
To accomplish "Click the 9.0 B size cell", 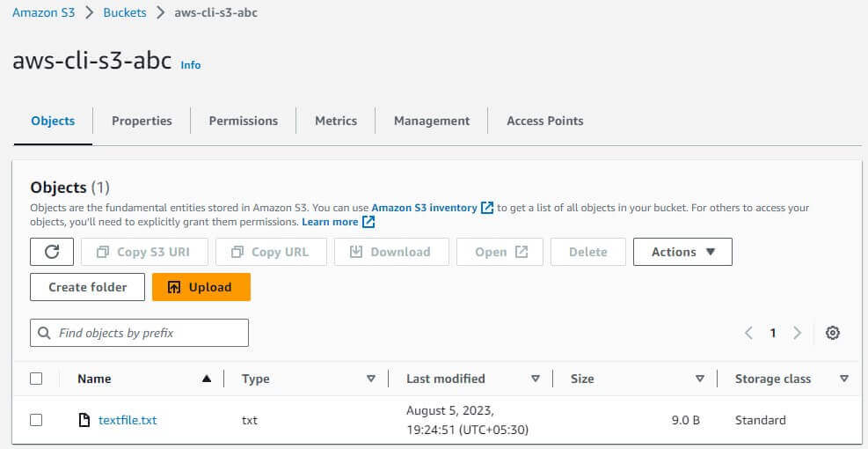I will pyautogui.click(x=686, y=420).
